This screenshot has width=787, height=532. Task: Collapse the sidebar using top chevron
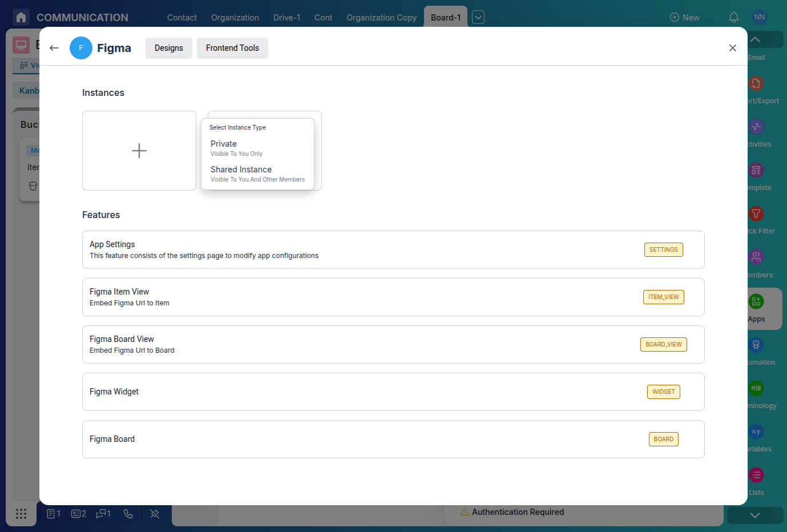[x=754, y=39]
